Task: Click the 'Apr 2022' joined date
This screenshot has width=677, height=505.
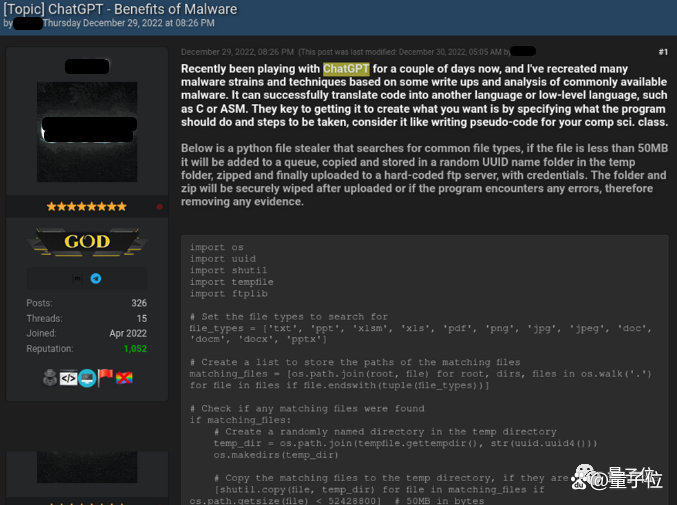Action: click(128, 333)
